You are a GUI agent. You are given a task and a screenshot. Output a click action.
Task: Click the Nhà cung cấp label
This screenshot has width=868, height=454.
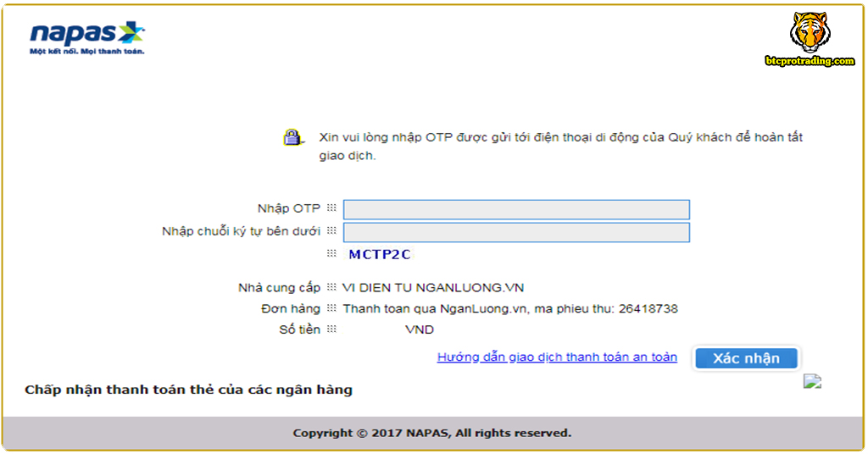(x=279, y=287)
